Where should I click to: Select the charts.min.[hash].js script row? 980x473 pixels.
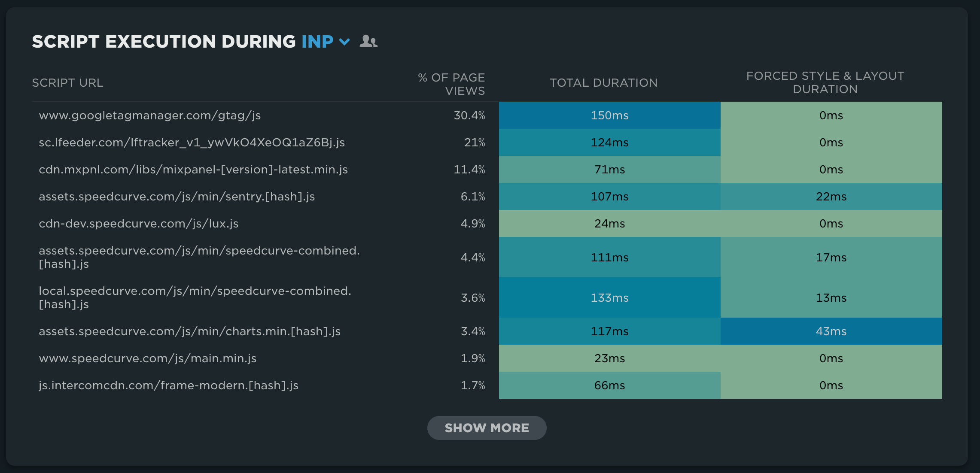pos(189,331)
